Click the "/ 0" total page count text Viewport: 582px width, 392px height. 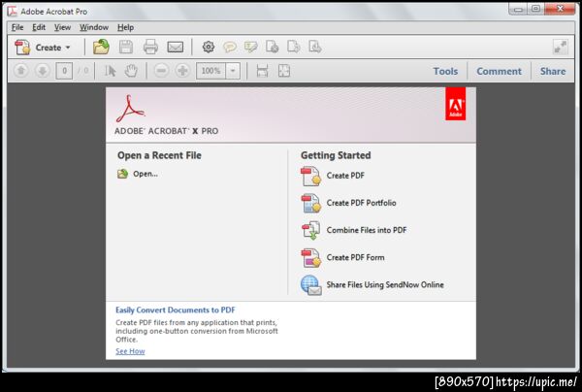(83, 71)
